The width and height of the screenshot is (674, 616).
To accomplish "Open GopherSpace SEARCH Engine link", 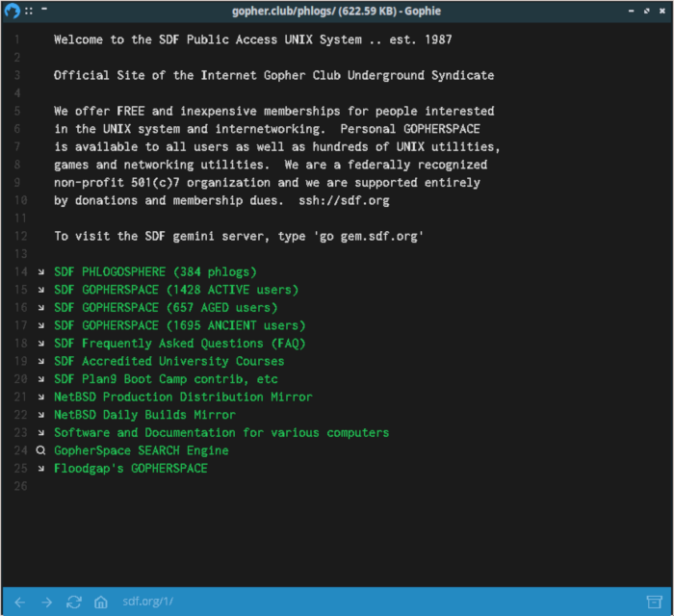I will [x=142, y=450].
